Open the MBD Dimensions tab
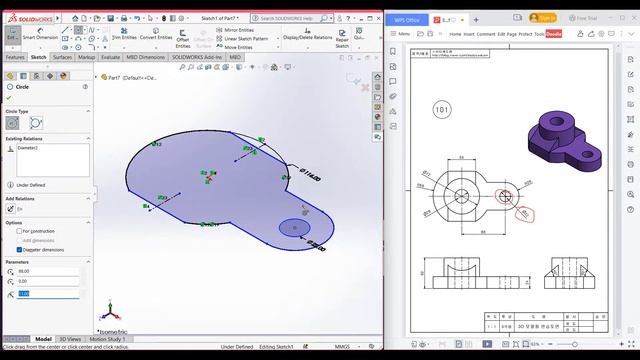Viewport: 640px width, 360px height. coord(145,57)
